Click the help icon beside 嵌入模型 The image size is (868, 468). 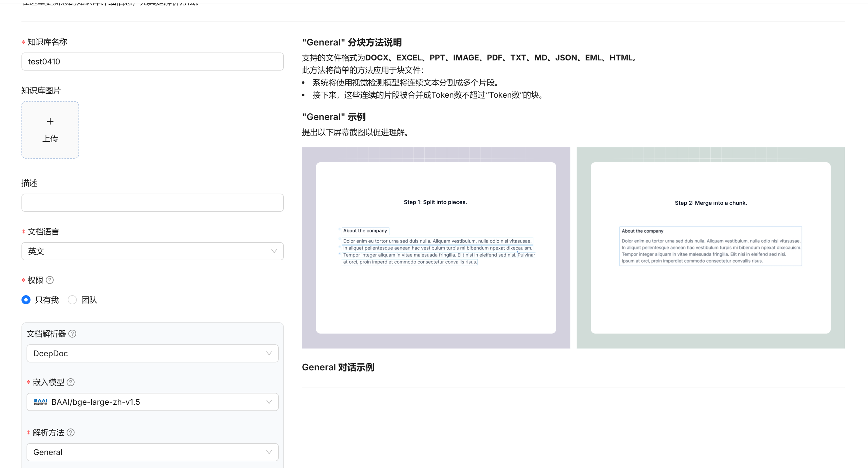click(x=70, y=382)
